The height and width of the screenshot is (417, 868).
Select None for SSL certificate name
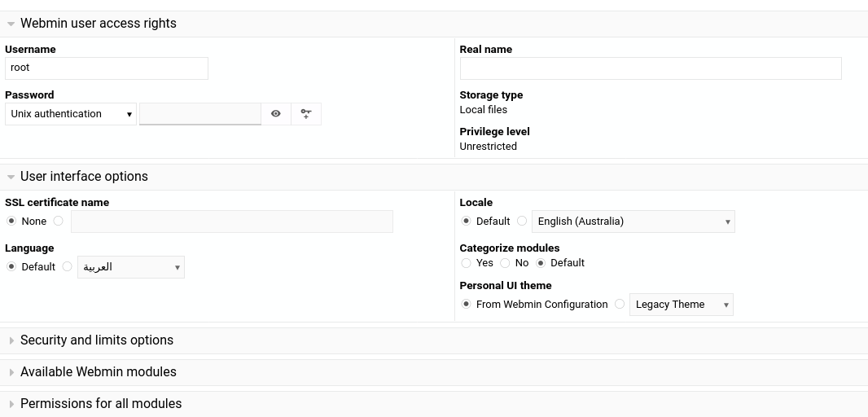[x=11, y=221]
